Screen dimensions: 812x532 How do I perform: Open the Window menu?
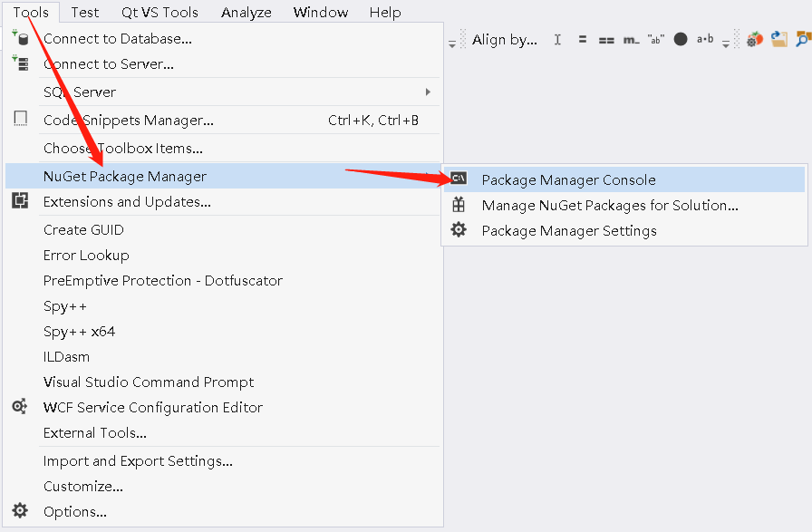pos(321,12)
